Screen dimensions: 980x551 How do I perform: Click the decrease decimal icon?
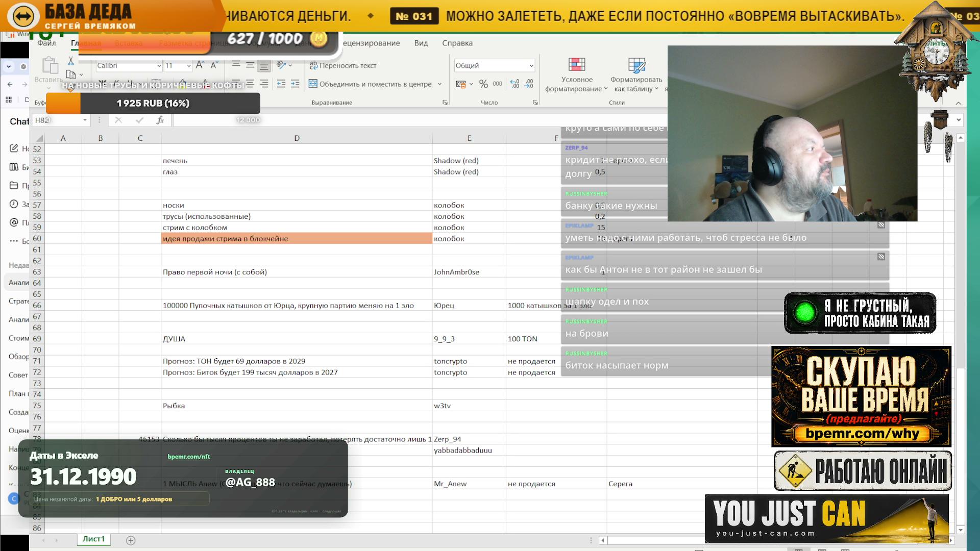click(x=529, y=84)
